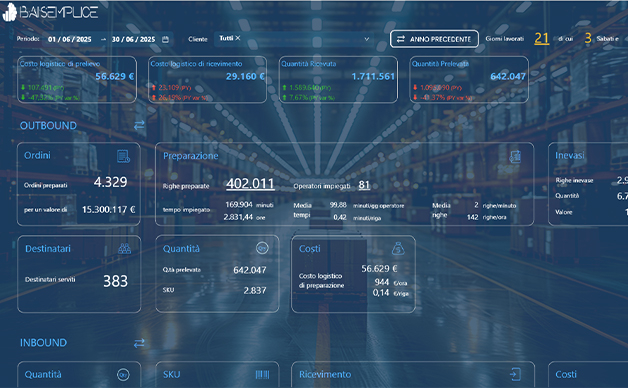This screenshot has height=388, width=628.
Task: Click the BAISEMPLICE logo icon
Action: 10,12
